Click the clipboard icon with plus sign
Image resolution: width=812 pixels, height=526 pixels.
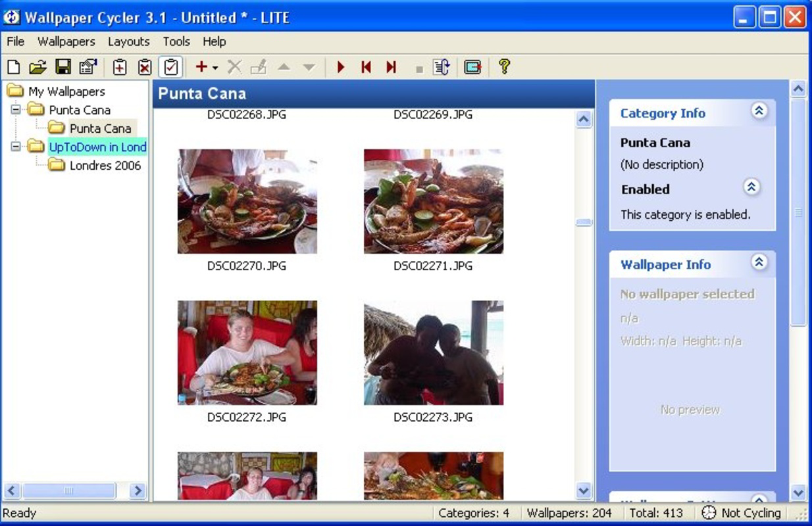[x=120, y=66]
